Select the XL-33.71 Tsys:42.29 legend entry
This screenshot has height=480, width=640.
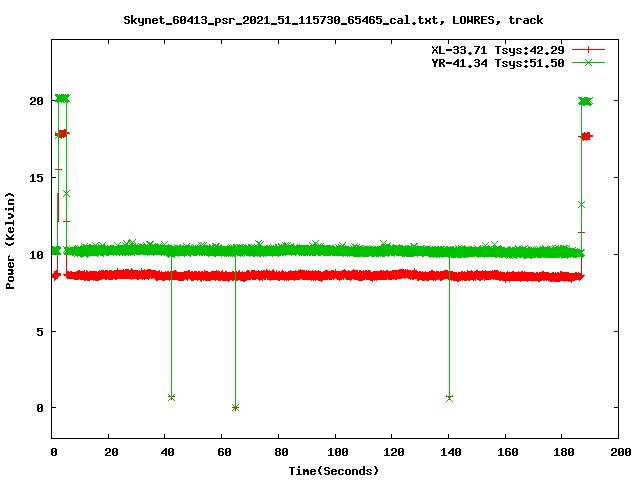click(498, 50)
